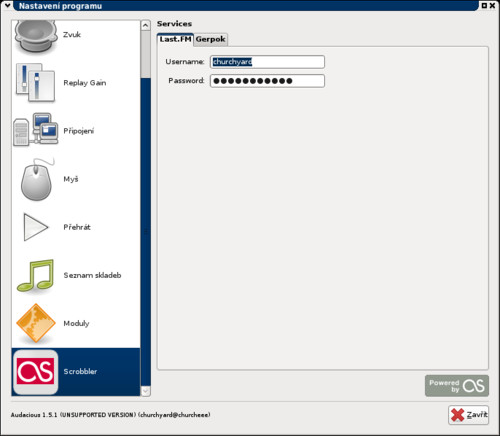Select the Seznam skladeb text label
Screen dimensions: 500x436
click(92, 275)
